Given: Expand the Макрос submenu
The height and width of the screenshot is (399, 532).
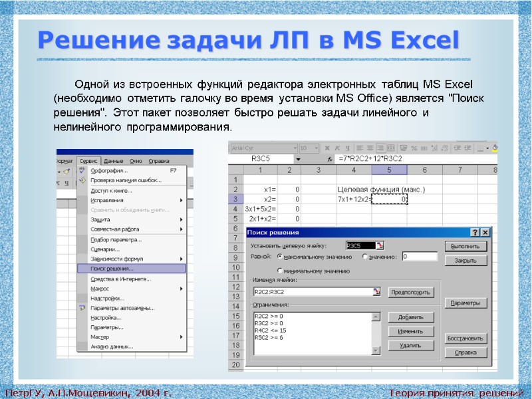Looking at the screenshot, I should [181, 289].
